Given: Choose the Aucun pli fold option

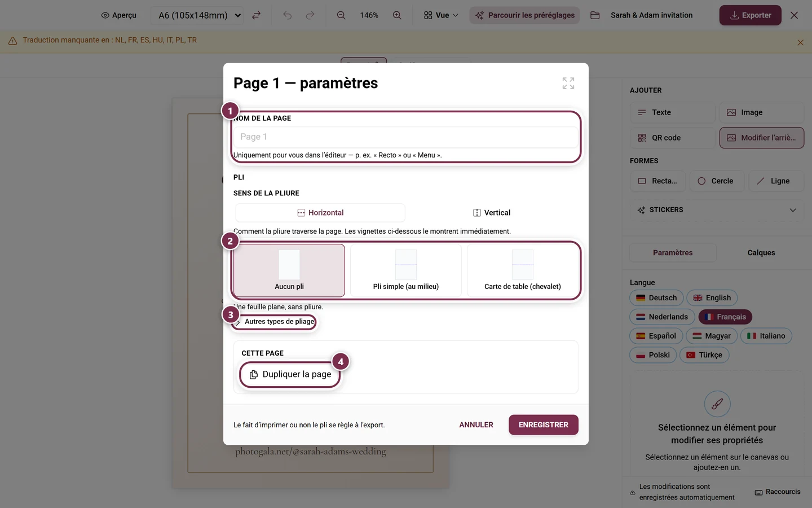Looking at the screenshot, I should click(289, 270).
